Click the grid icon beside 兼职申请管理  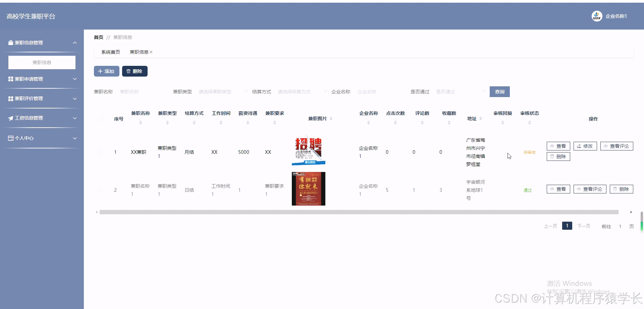11,79
